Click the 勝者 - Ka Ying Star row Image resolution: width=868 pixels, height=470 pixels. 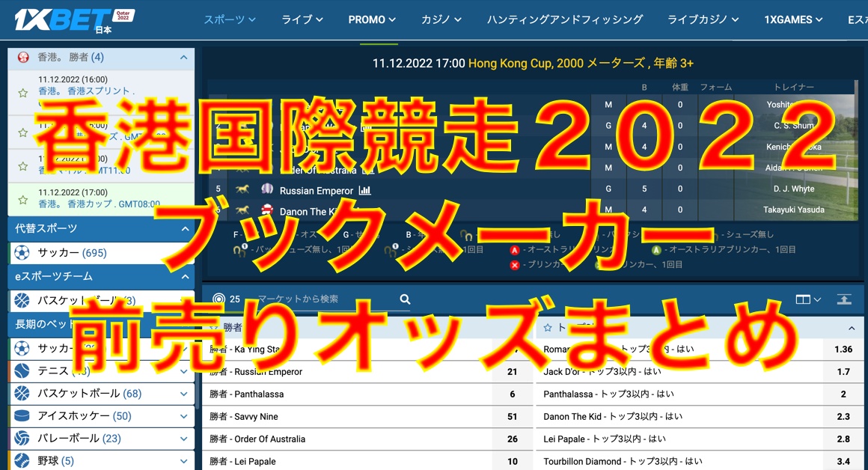coord(367,350)
